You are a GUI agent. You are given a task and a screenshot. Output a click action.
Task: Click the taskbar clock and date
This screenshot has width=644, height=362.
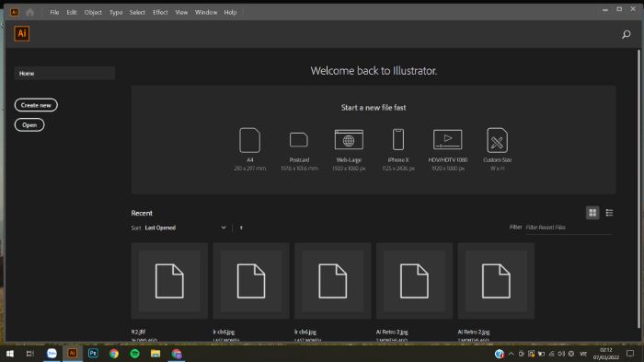tap(605, 354)
